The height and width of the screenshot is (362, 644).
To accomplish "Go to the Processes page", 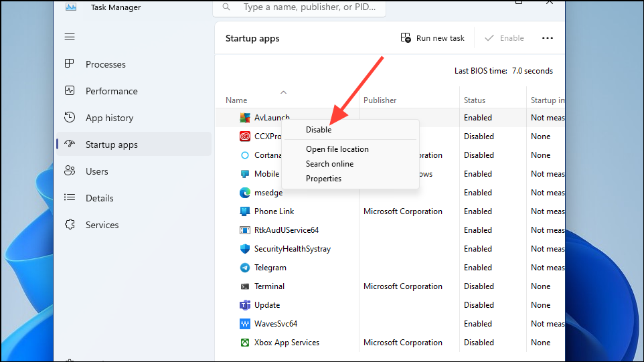I will pos(134,64).
